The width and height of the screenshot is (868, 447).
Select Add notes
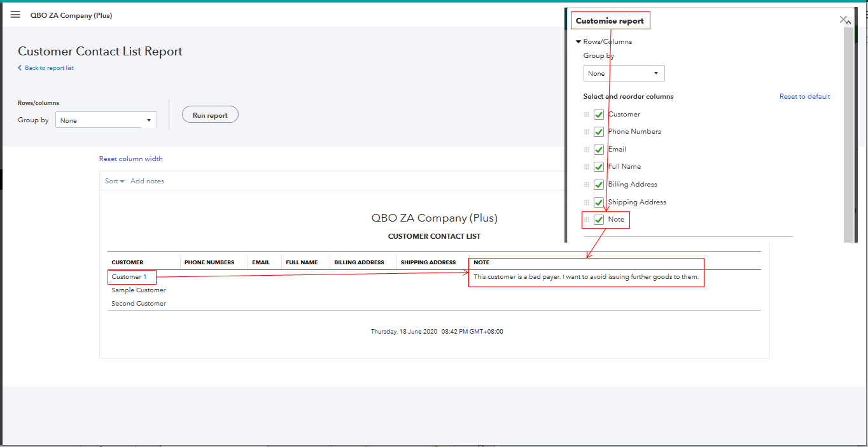[x=147, y=181]
